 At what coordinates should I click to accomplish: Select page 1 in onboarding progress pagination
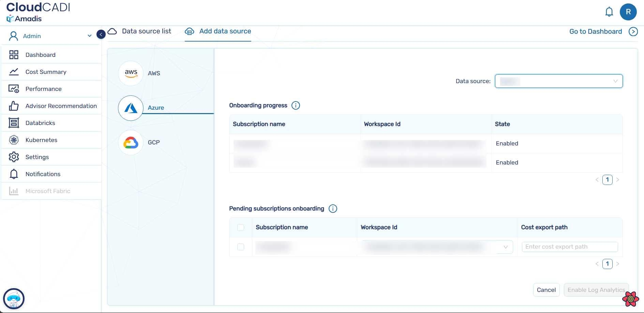[x=607, y=180]
